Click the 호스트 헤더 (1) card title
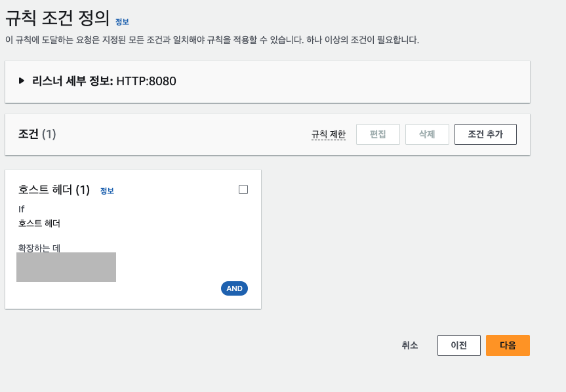 click(54, 189)
